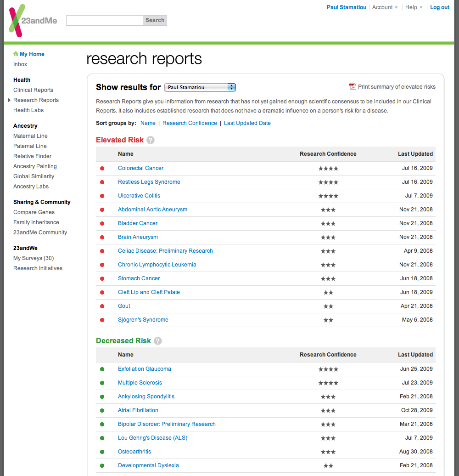This screenshot has height=476, width=459.
Task: Click the green My Home house icon
Action: tap(16, 54)
